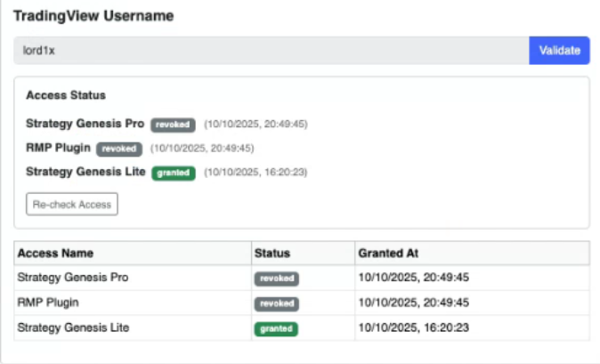This screenshot has width=600, height=364.
Task: Click the Validate button
Action: point(559,51)
